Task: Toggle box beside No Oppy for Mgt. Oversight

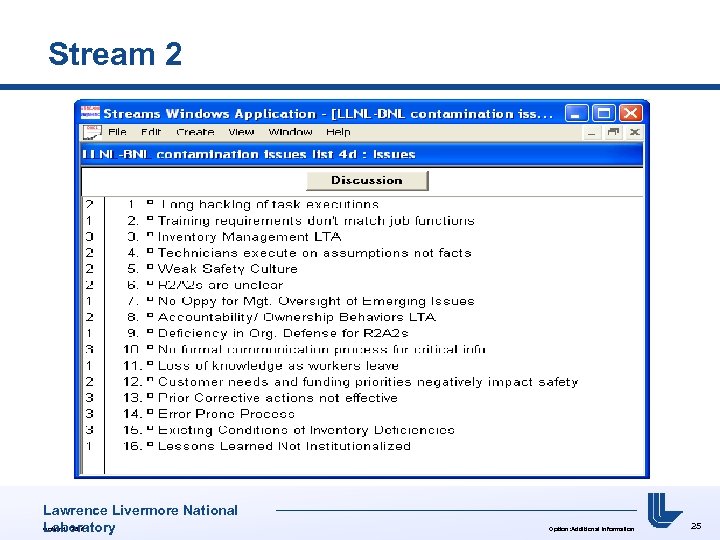Action: 150,299
